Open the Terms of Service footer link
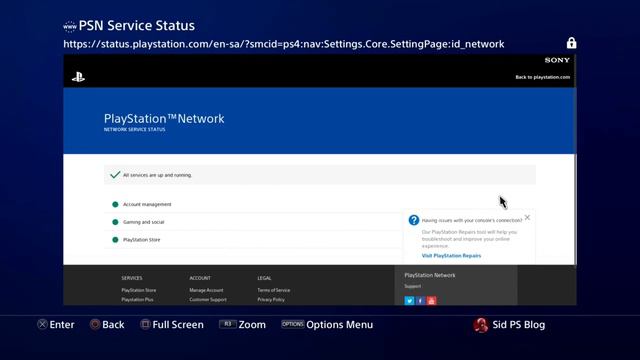 pyautogui.click(x=273, y=290)
